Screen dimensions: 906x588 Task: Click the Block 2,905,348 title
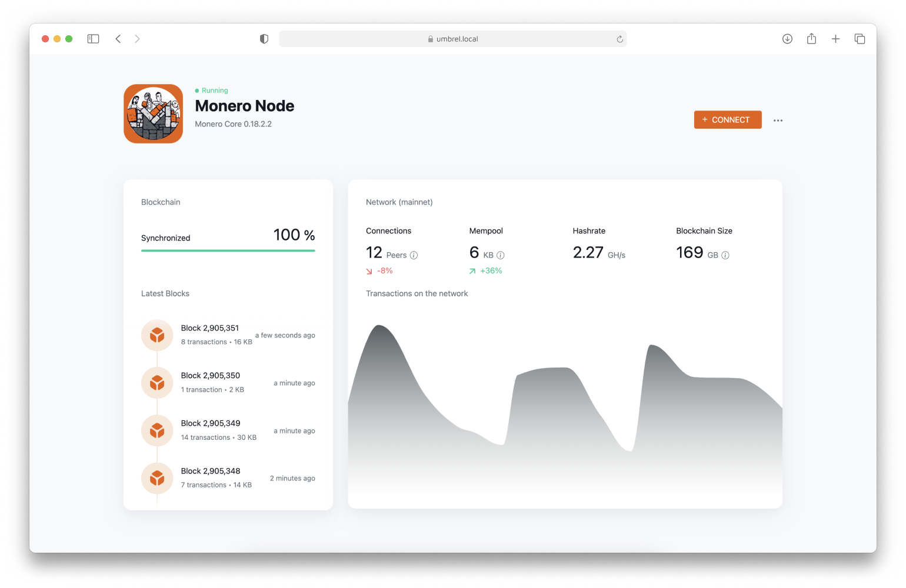[211, 471]
